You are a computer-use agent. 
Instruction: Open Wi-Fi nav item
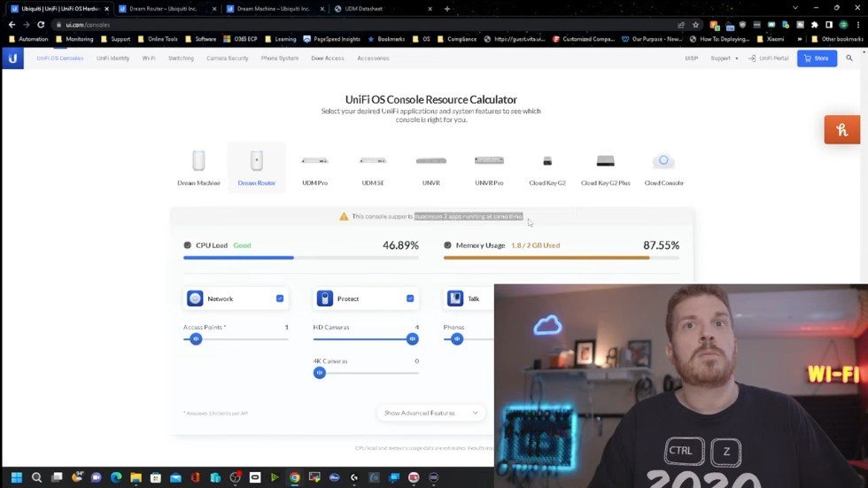point(149,58)
